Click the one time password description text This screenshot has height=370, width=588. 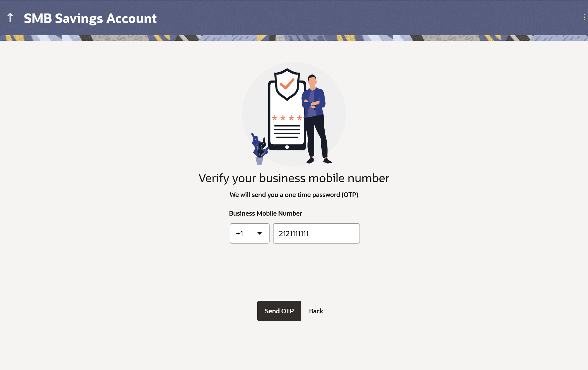(x=294, y=195)
